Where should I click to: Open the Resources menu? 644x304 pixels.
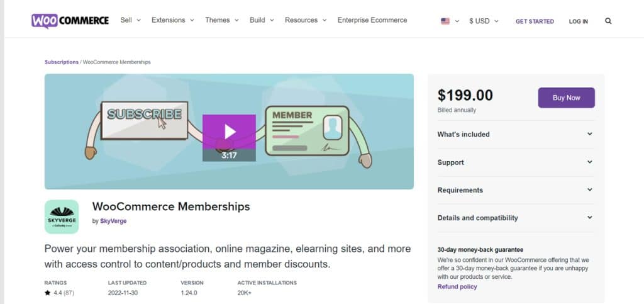[306, 20]
